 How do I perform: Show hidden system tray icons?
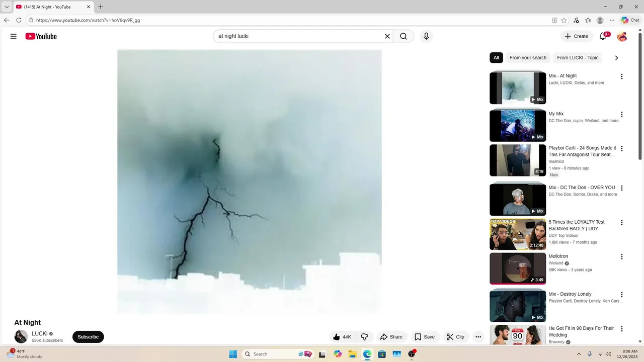coord(579,354)
